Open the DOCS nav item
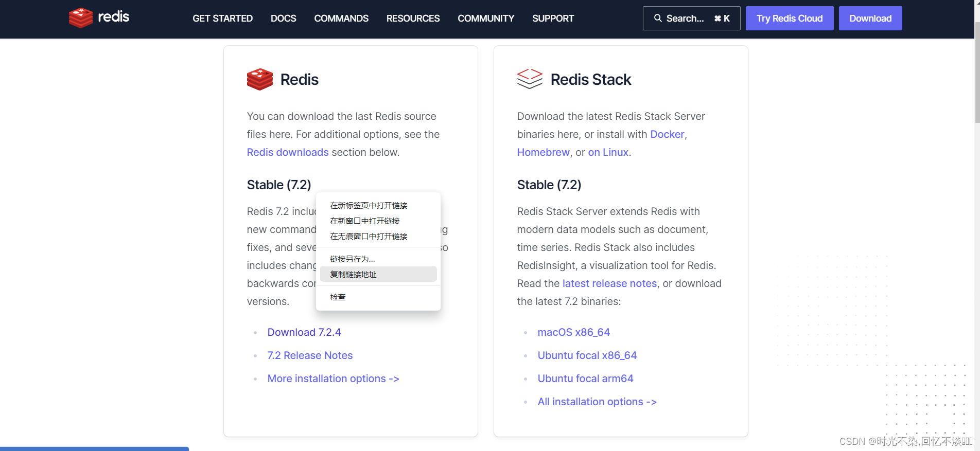 (x=283, y=19)
